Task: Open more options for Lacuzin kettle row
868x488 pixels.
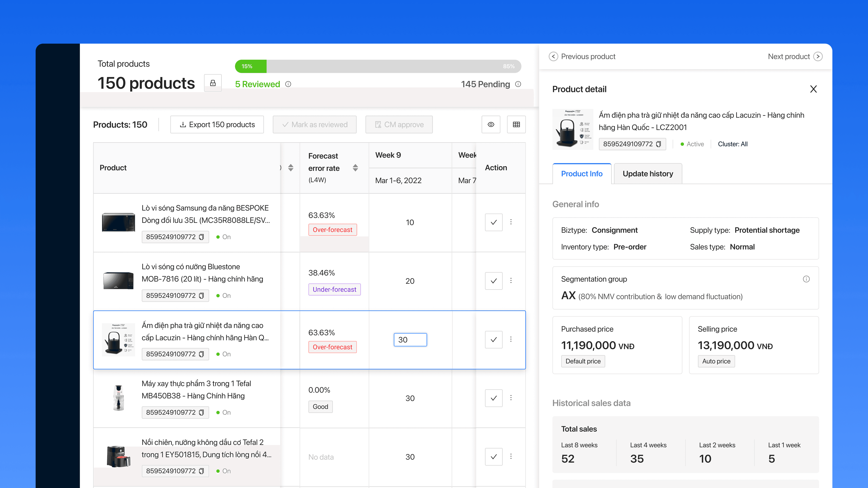Action: coord(511,339)
